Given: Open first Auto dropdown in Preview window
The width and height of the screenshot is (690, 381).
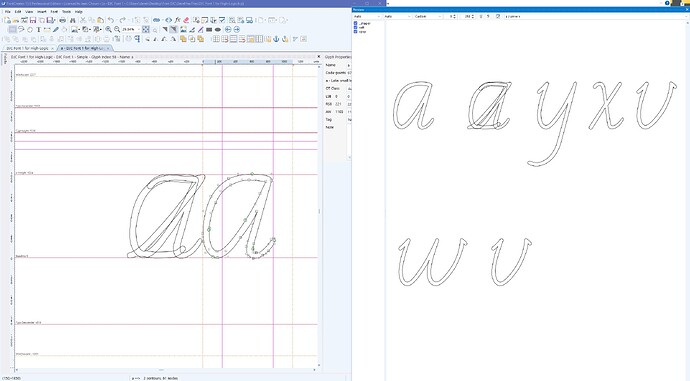Looking at the screenshot, I should 367,16.
